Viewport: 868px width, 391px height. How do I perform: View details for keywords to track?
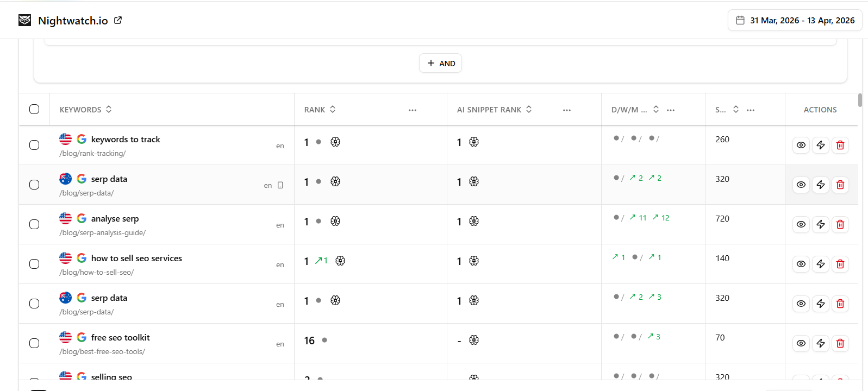(801, 145)
